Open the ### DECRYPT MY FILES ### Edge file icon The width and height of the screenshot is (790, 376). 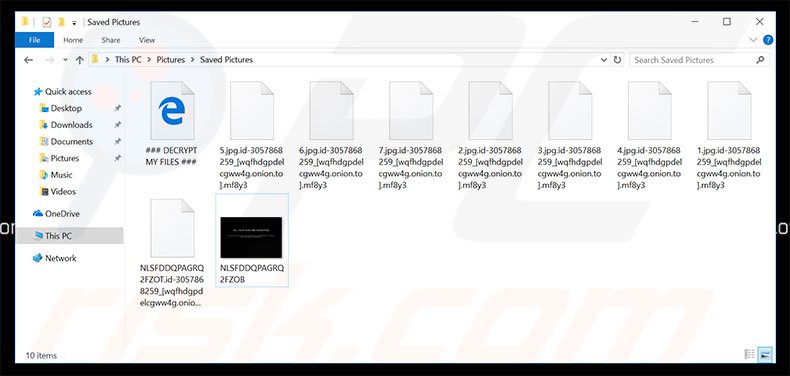tap(172, 110)
